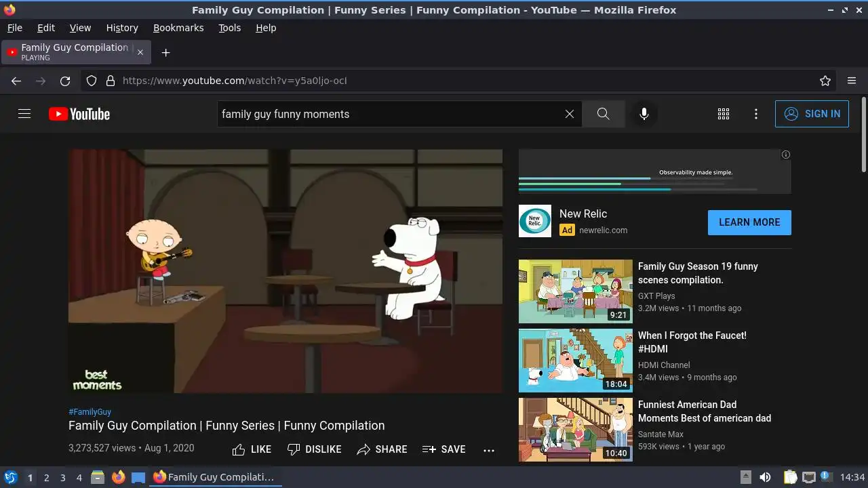Open clipboard manager tray icon
The height and width of the screenshot is (488, 868).
click(790, 477)
